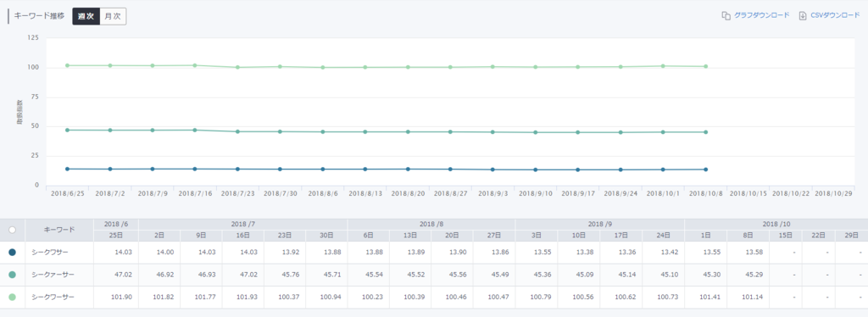Screen dimensions: 868x317
Task: Click the dark blue data point at 2018/9/3
Action: (x=492, y=170)
